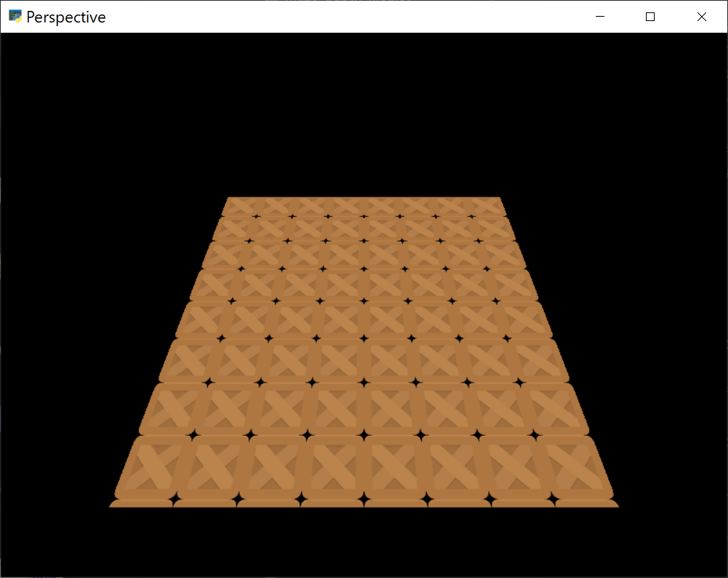The width and height of the screenshot is (728, 578).
Task: Select the second crate from right, nearest full row
Action: 516,467
